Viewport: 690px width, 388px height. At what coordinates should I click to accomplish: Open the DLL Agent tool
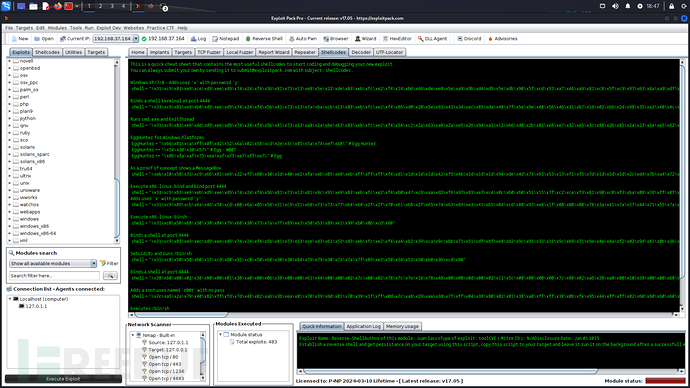tap(432, 39)
